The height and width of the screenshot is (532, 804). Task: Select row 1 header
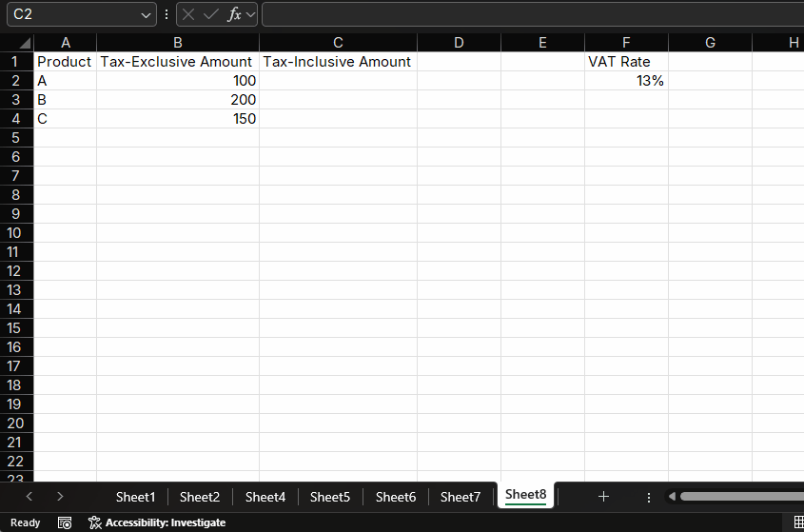[x=16, y=62]
